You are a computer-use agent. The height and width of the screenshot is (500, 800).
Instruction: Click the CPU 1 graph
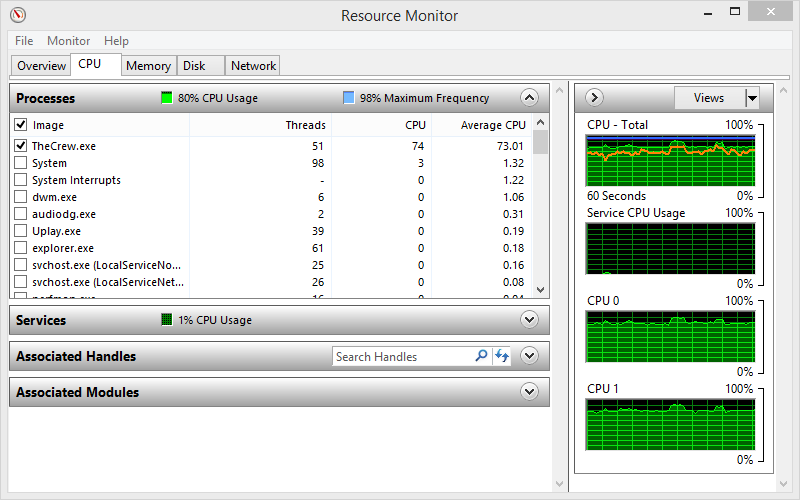[670, 424]
